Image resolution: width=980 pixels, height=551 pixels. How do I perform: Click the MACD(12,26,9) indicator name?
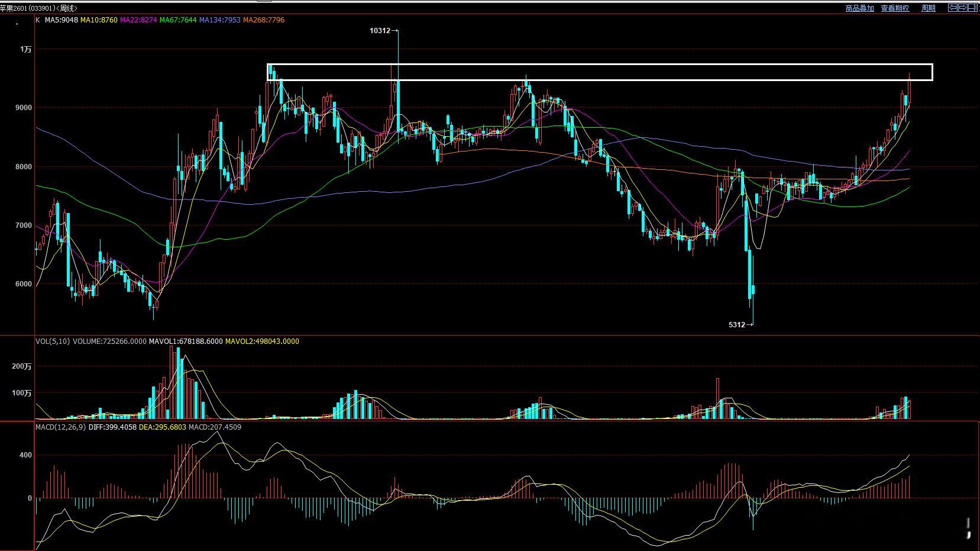60,427
